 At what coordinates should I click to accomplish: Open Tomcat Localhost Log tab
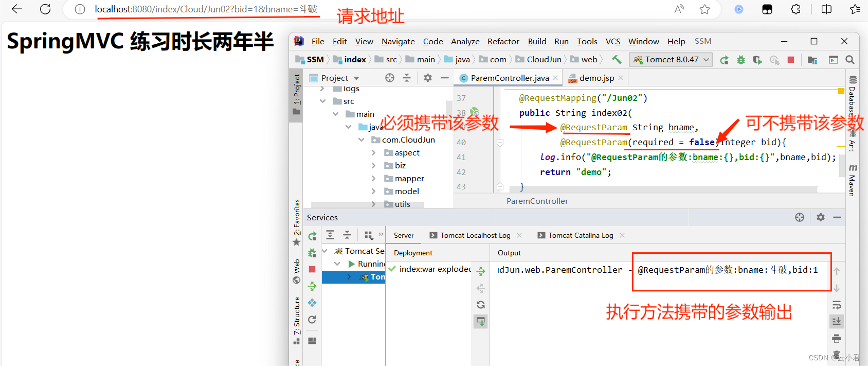pos(475,235)
